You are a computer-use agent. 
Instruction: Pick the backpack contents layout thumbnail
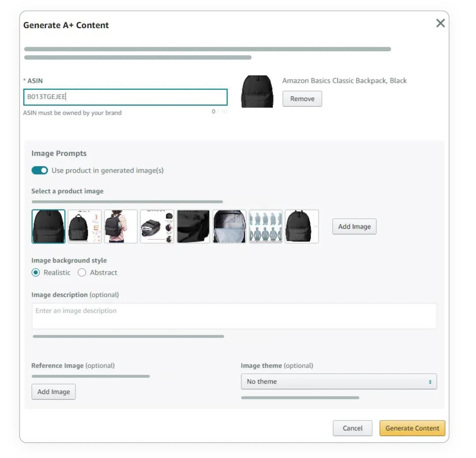pyautogui.click(x=157, y=226)
